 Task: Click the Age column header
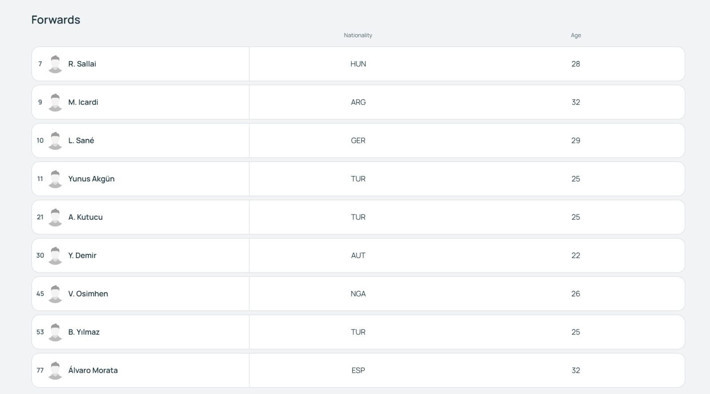(x=576, y=35)
